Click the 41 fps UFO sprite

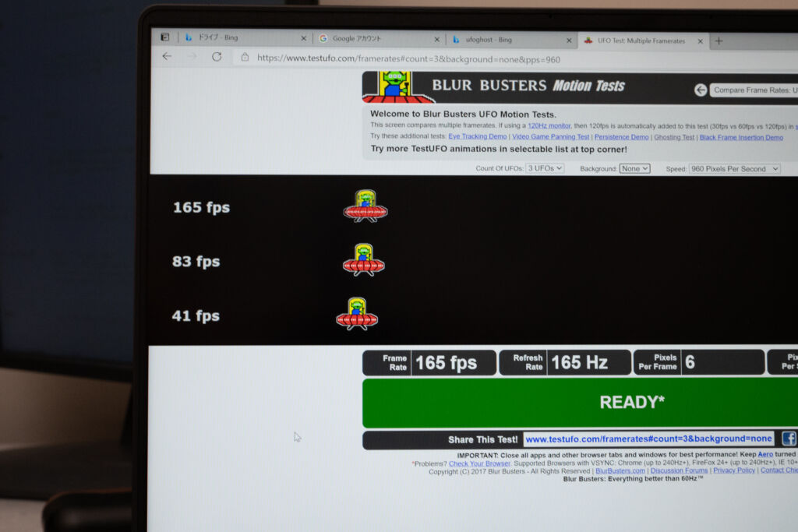[x=357, y=314]
